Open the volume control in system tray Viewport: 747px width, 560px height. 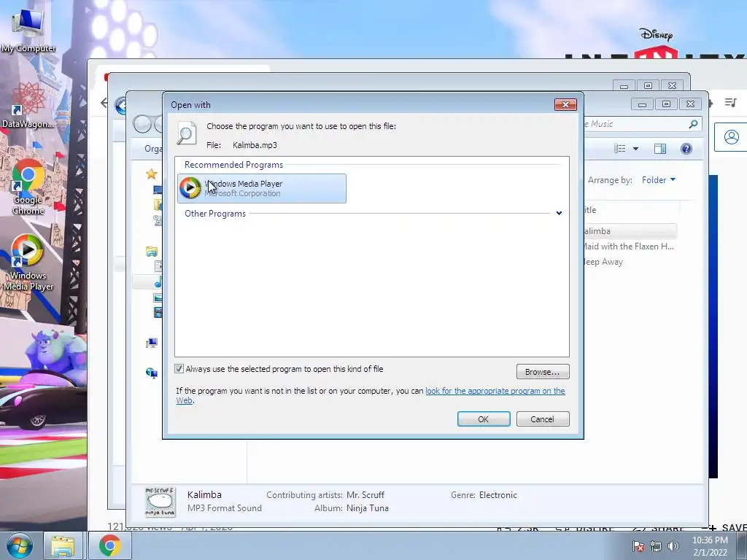coord(673,546)
